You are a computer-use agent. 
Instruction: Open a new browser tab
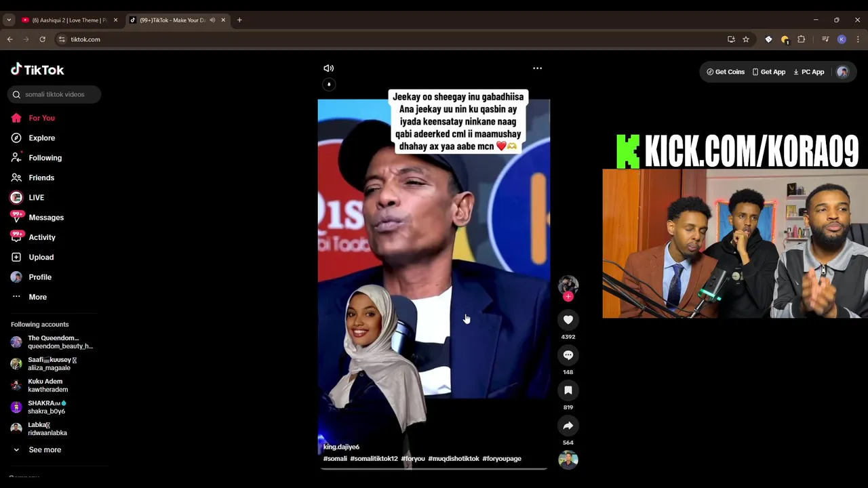239,20
